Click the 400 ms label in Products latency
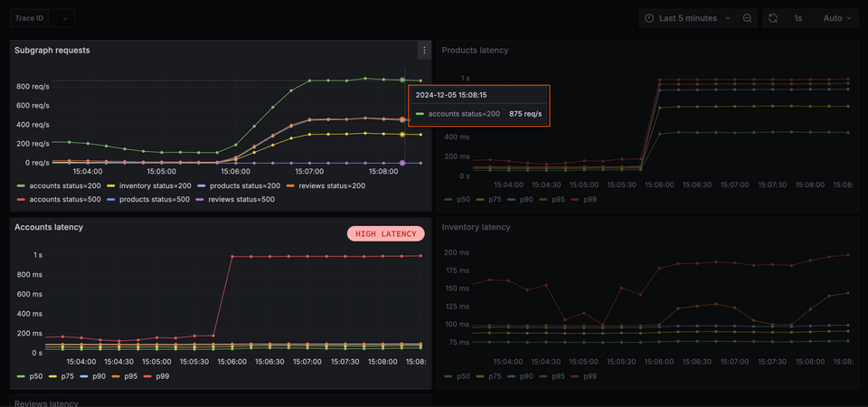Viewport: 868px width, 407px height. point(457,137)
